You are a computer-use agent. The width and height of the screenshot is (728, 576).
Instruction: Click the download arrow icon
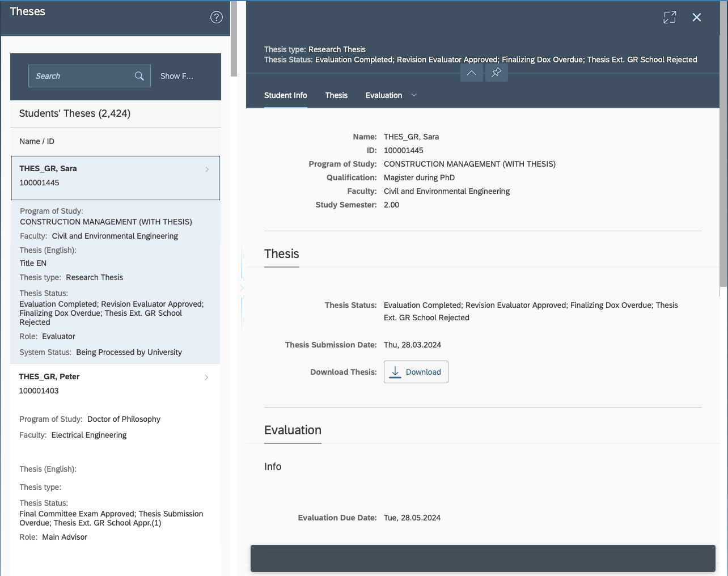pos(395,372)
